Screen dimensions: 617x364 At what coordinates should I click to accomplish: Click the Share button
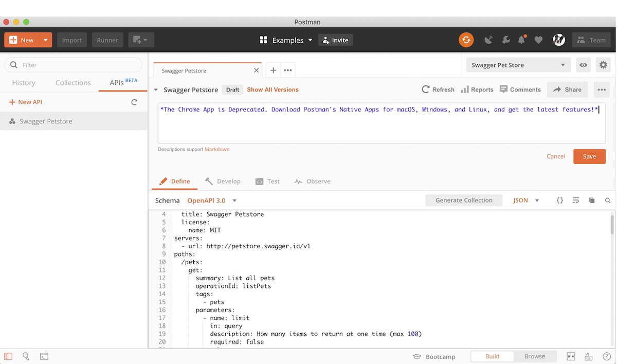pyautogui.click(x=567, y=89)
